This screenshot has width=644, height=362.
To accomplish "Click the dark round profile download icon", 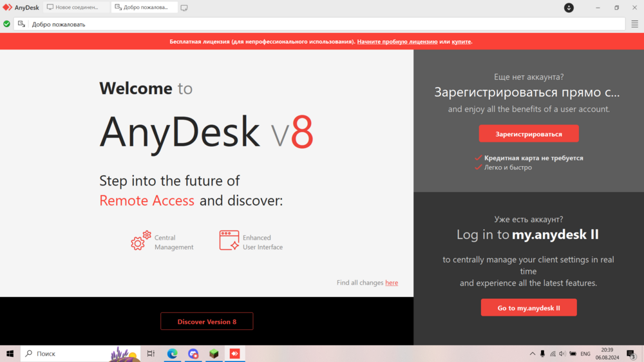I will 569,7.
